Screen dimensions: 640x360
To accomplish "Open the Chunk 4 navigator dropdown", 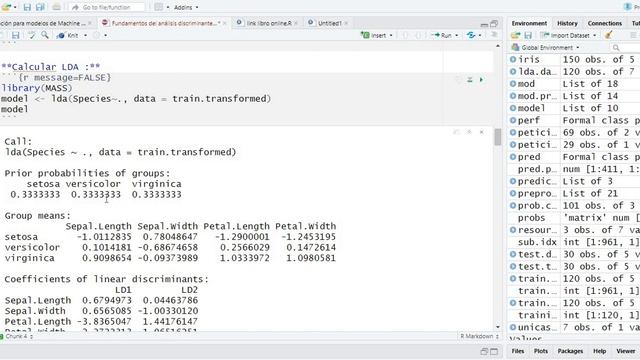I will coord(17,336).
